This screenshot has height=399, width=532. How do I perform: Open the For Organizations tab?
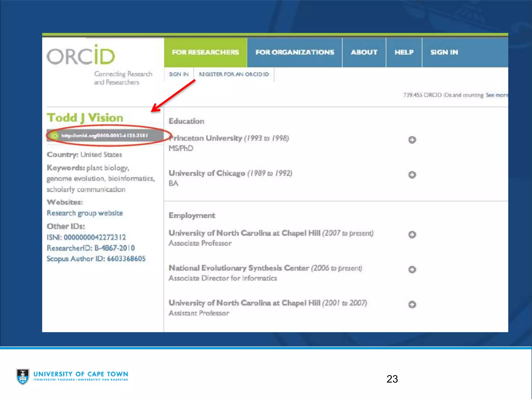pos(295,52)
